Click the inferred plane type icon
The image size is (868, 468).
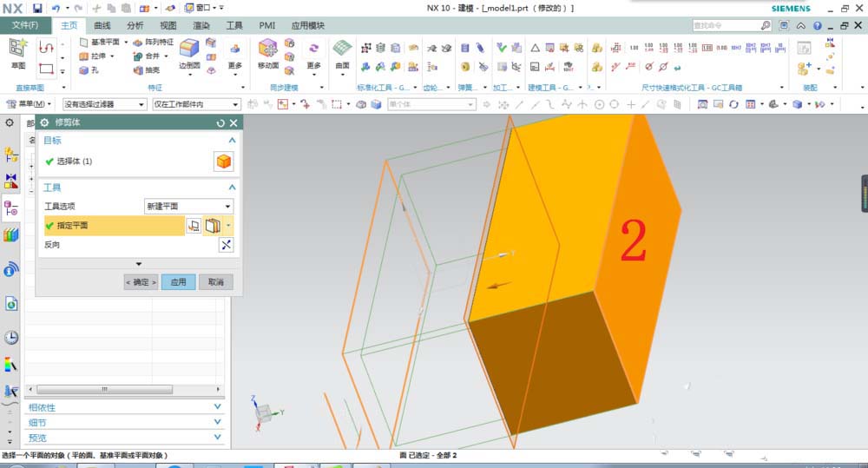point(214,226)
